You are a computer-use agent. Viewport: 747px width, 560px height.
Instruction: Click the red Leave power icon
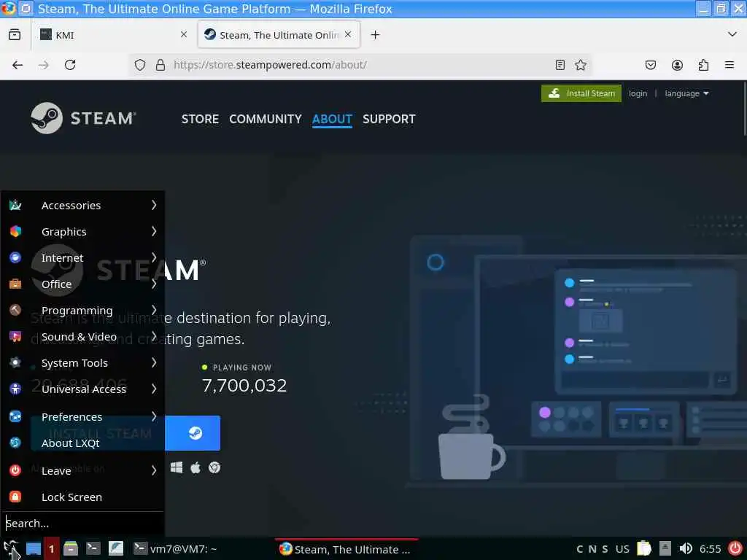[x=15, y=470]
